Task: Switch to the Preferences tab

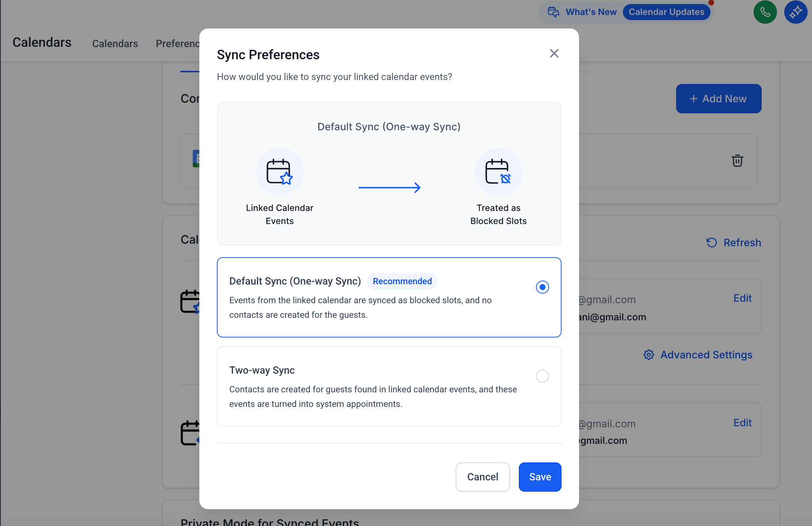Action: point(177,44)
